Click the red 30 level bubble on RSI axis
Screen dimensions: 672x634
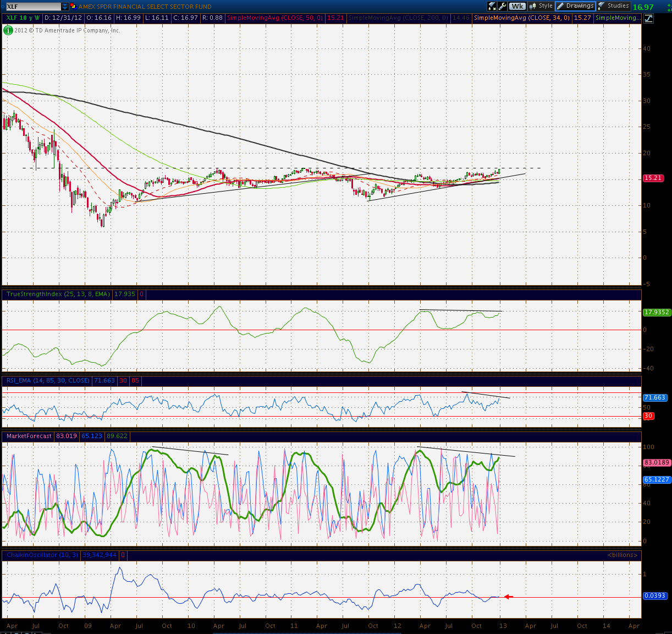point(648,416)
